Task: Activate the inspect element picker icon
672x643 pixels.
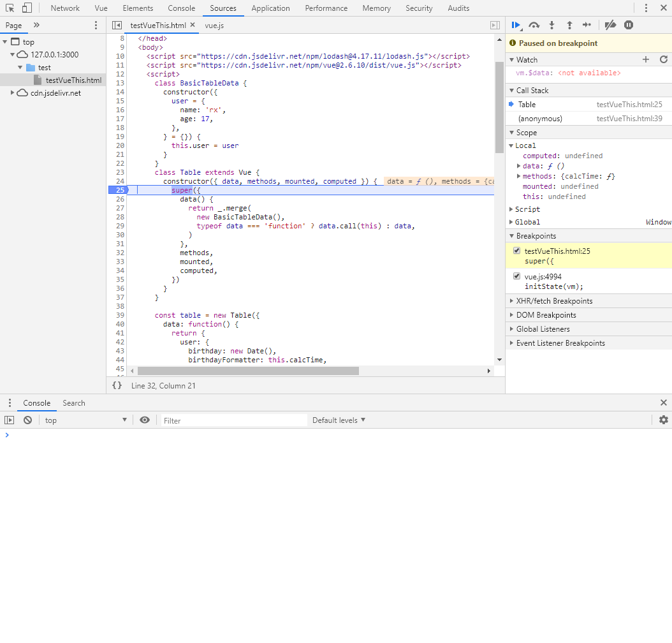Action: click(10, 8)
